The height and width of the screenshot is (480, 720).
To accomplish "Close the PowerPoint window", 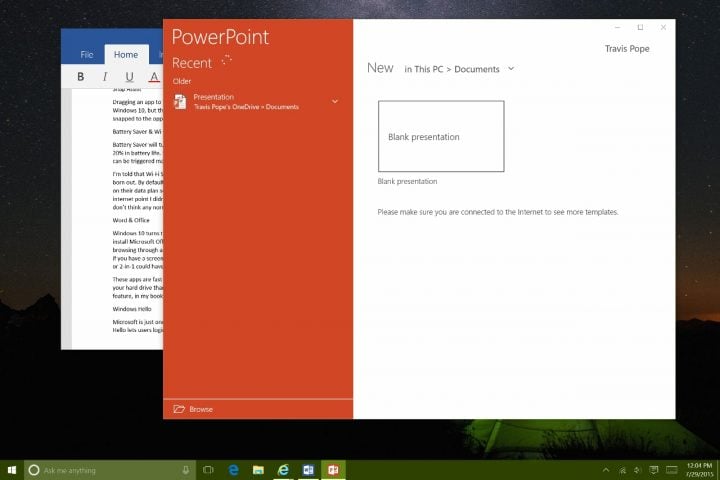I will pyautogui.click(x=663, y=28).
